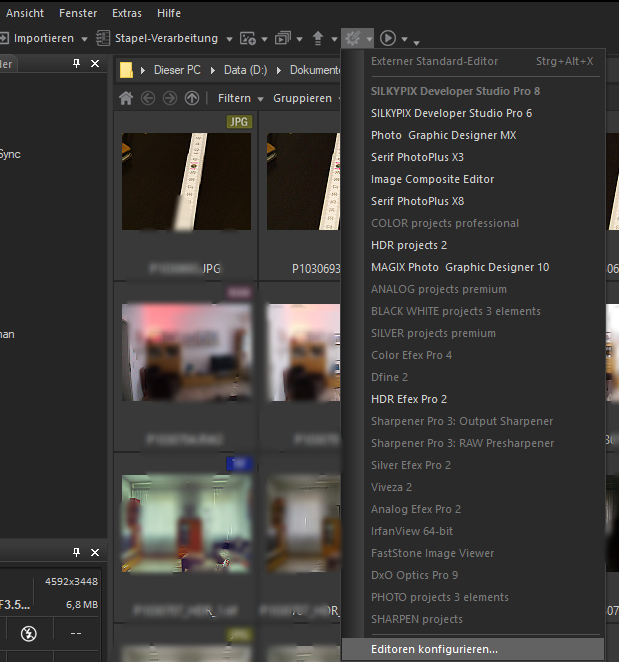Click the flash-off icon in metadata panel
Screen dimensions: 619x662
click(x=28, y=632)
